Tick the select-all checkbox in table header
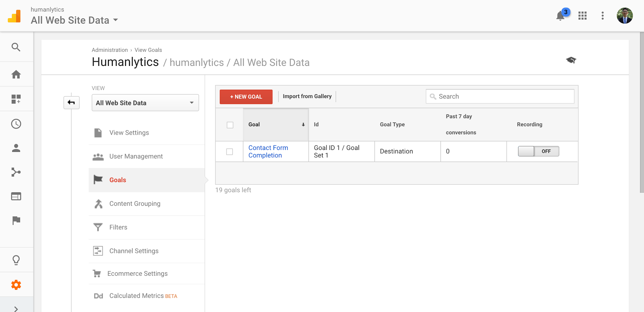The image size is (644, 312). 230,125
